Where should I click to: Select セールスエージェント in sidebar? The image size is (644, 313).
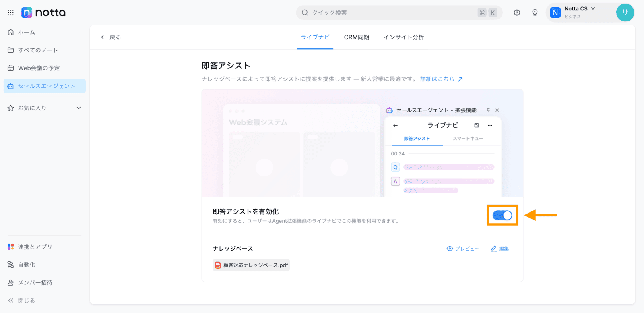point(45,86)
